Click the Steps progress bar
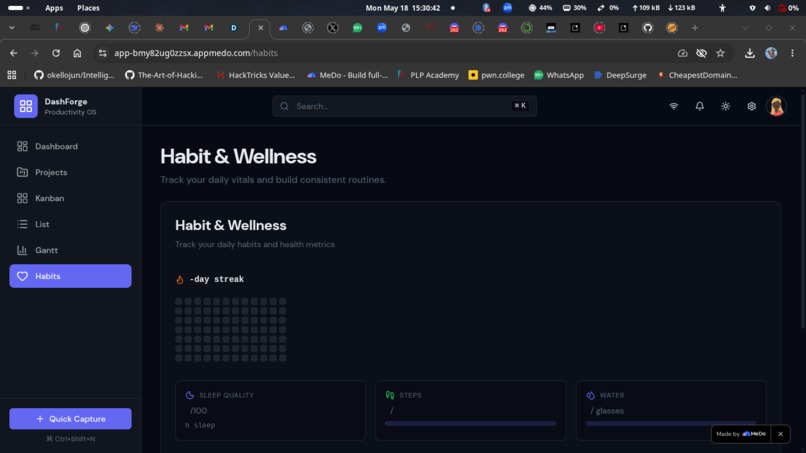Viewport: 806px width, 453px height. coord(470,424)
